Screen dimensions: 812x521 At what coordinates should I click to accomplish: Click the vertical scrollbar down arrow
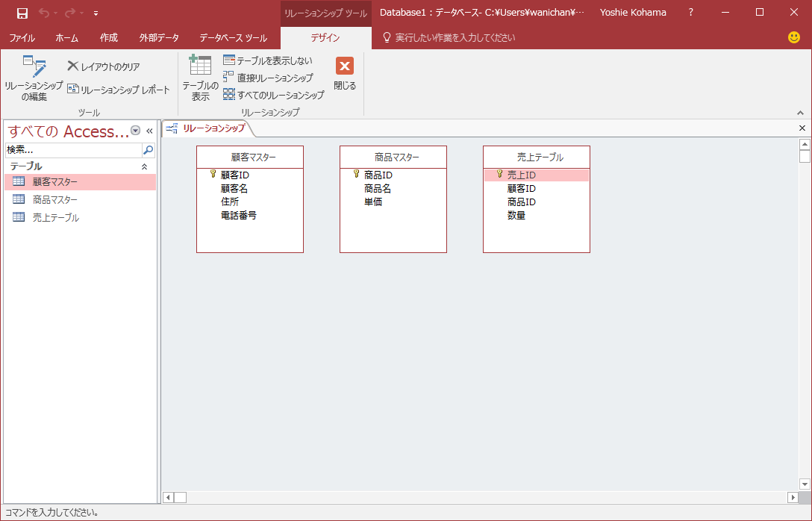coord(805,484)
